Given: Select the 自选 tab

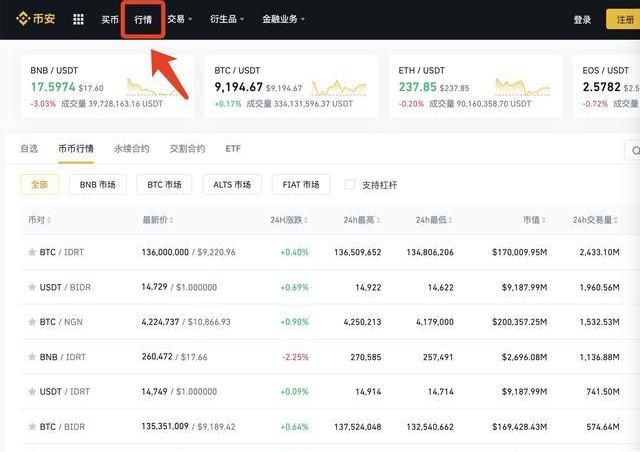Looking at the screenshot, I should point(29,149).
